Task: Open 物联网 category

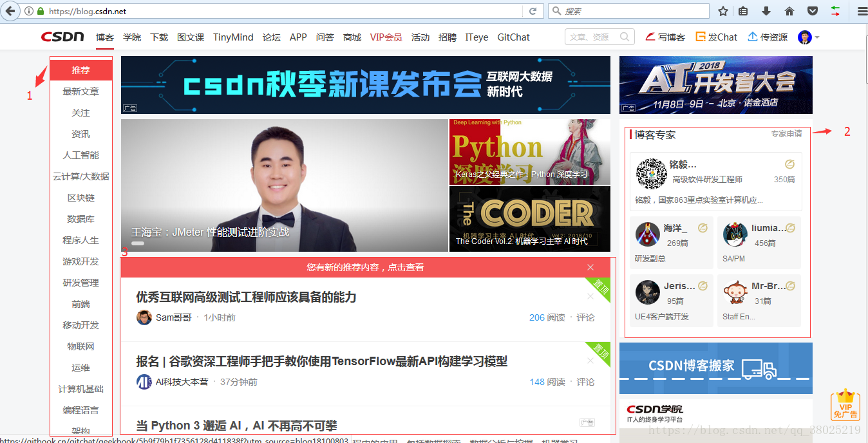Action: point(81,346)
